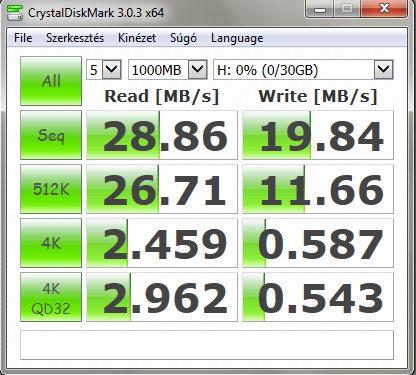The image size is (416, 375).
Task: Start all benchmarks with the All button
Action: [51, 81]
